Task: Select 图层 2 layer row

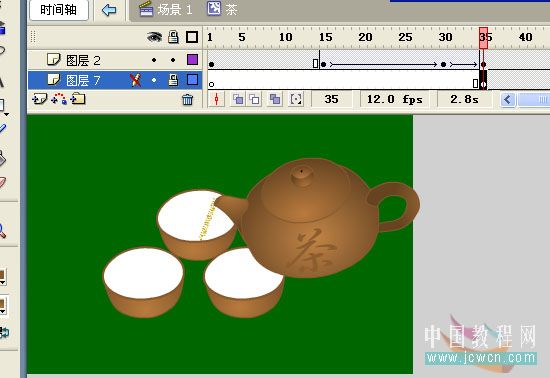Action: click(x=115, y=60)
